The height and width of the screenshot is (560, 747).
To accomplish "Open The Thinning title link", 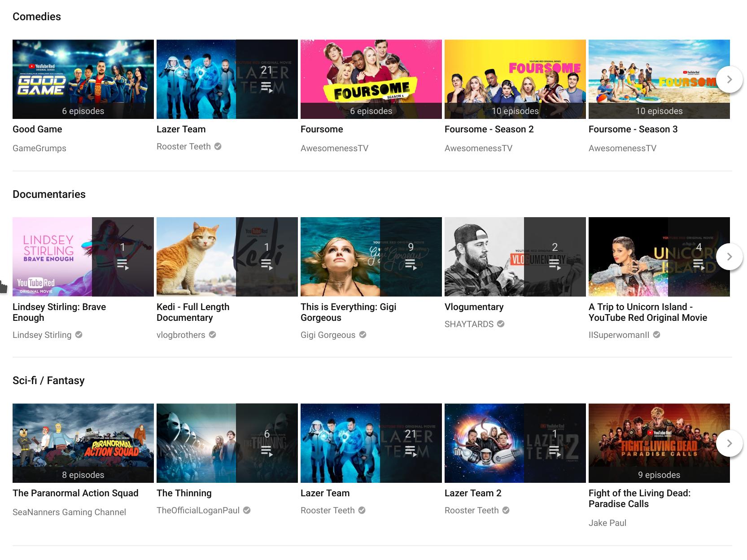I will (x=184, y=493).
